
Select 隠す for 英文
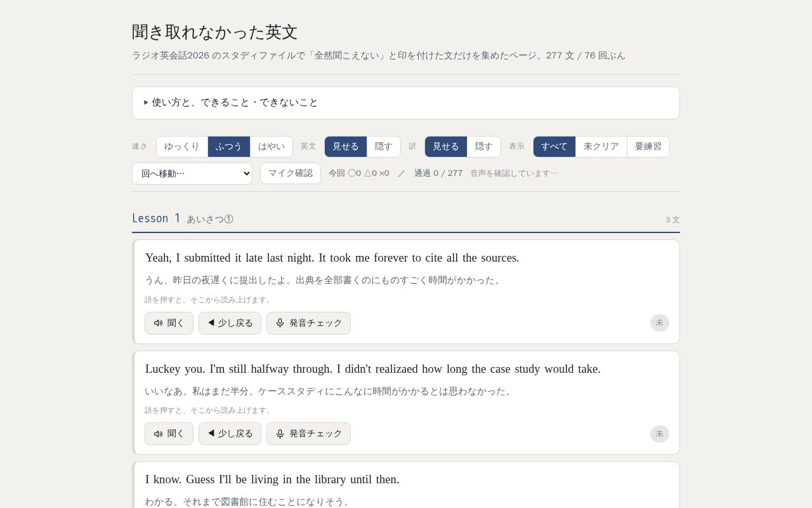384,147
